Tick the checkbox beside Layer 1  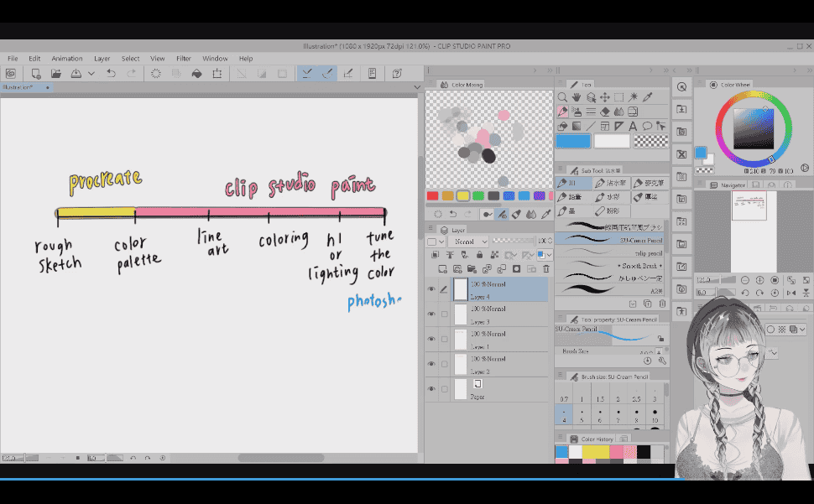(445, 339)
